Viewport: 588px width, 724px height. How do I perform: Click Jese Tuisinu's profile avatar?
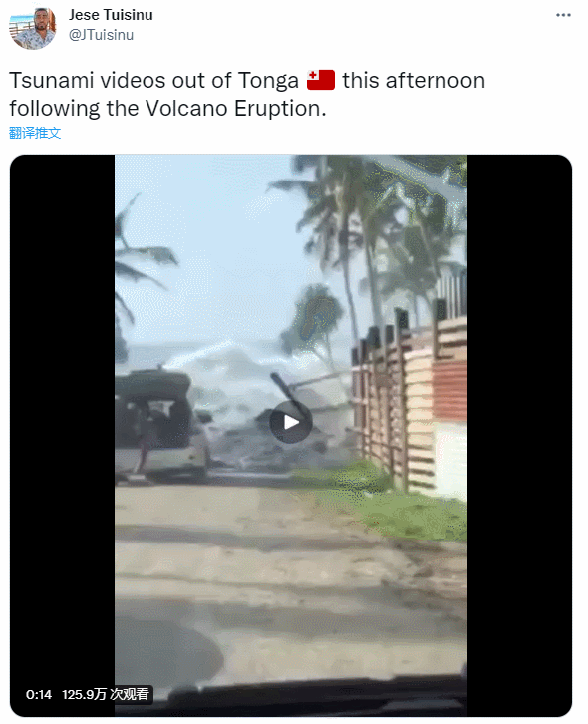point(32,27)
